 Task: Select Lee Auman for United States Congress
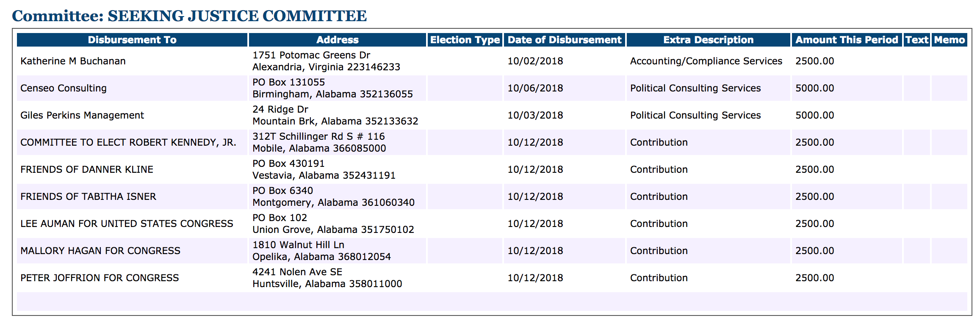127,224
